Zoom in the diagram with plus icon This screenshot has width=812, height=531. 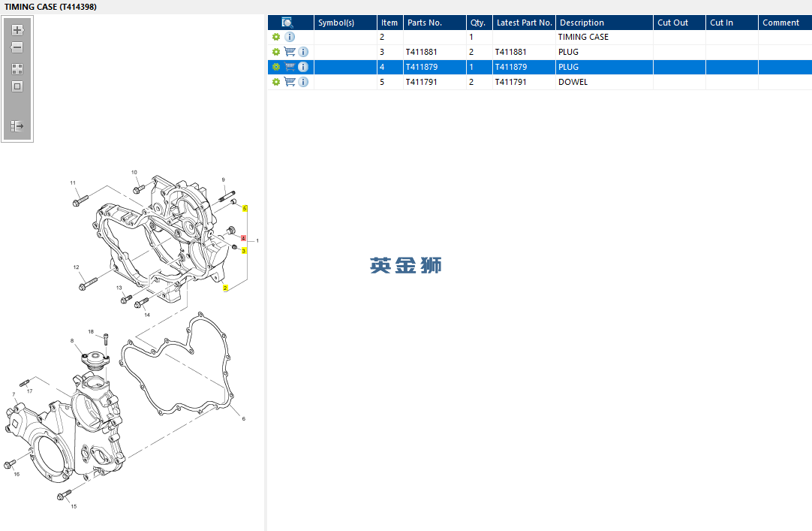coord(17,30)
